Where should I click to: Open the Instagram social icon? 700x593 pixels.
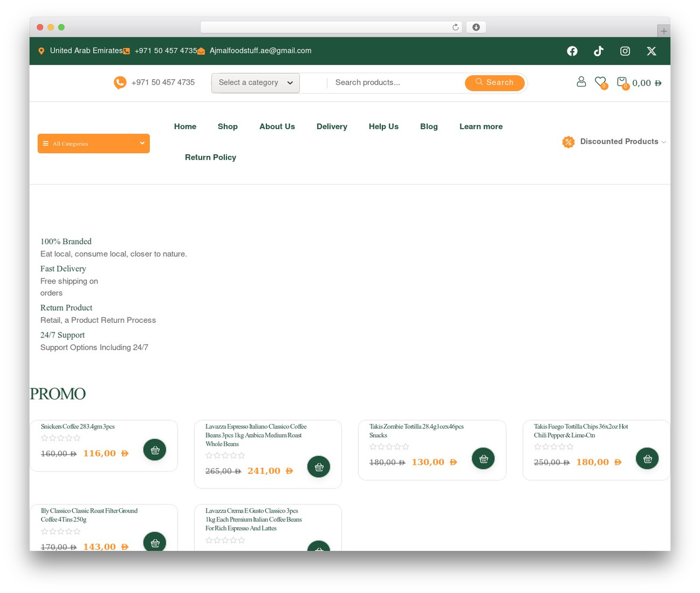click(625, 51)
